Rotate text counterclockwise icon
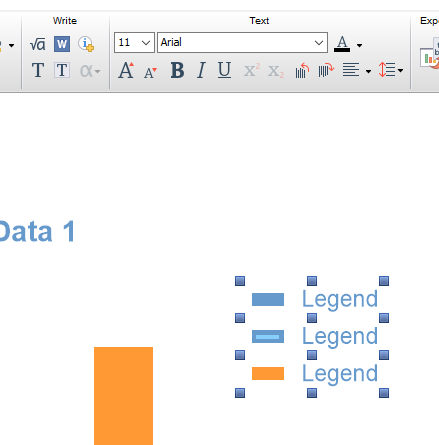 pos(302,70)
